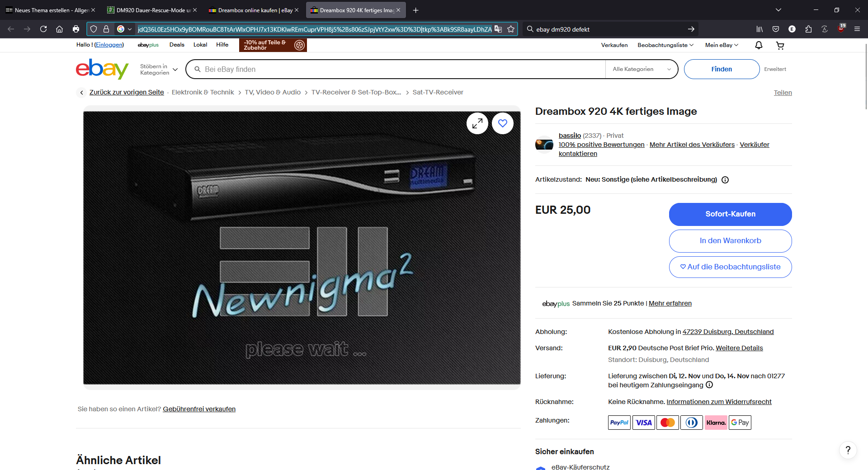Click the Finden search button
Screen dimensions: 868x470
pyautogui.click(x=722, y=69)
